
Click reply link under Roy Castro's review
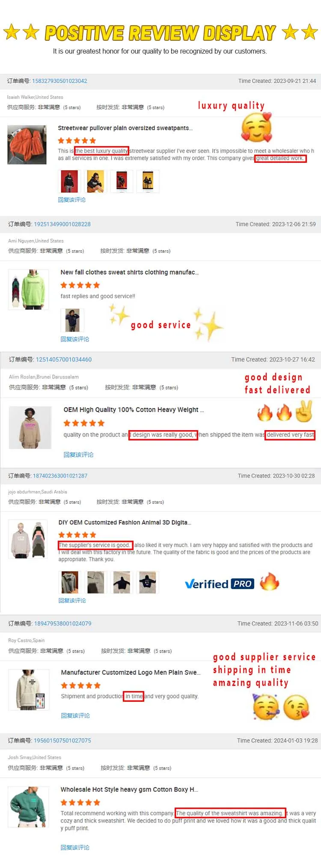(75, 715)
